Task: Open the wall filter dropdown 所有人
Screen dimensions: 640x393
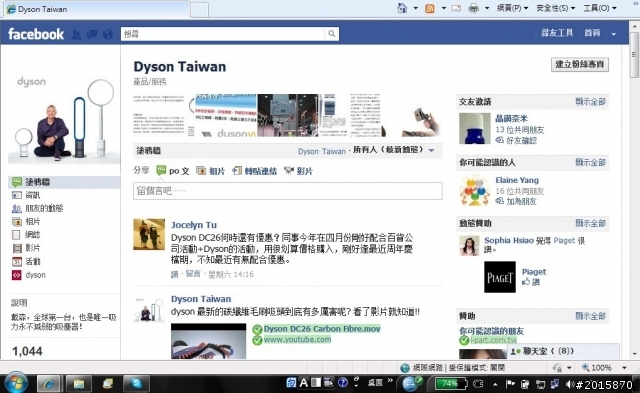Action: pos(393,150)
